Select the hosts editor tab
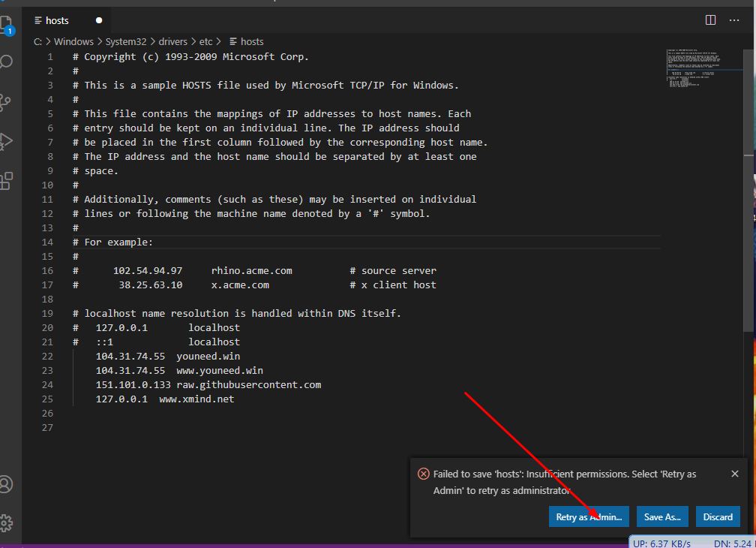Image resolution: width=756 pixels, height=548 pixels. 67,20
